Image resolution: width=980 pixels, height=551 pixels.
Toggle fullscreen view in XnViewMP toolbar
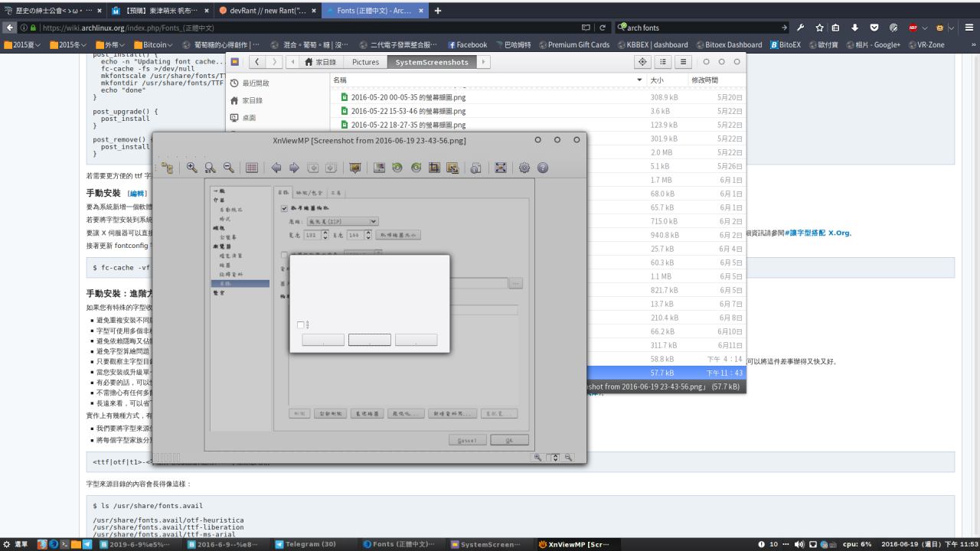click(x=501, y=168)
